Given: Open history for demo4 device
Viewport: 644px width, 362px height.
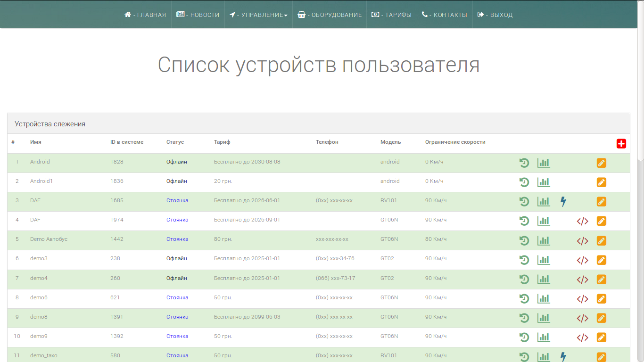Looking at the screenshot, I should [524, 280].
